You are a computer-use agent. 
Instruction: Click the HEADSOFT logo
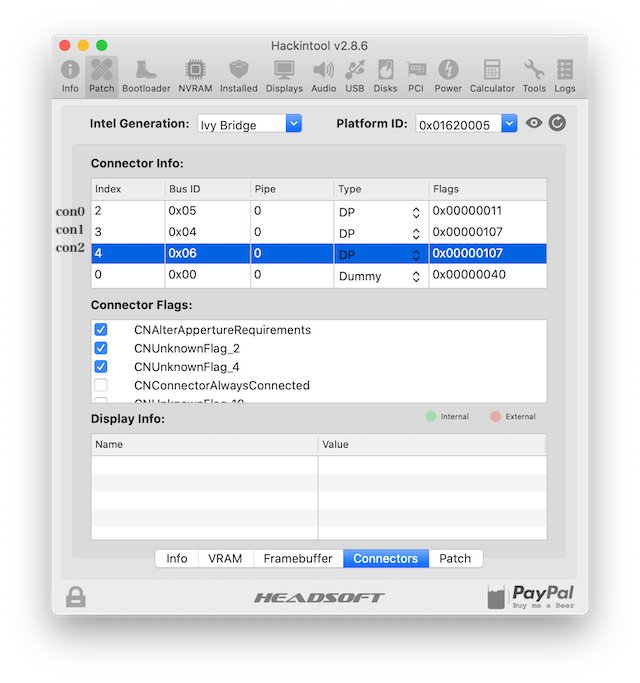pos(319,598)
